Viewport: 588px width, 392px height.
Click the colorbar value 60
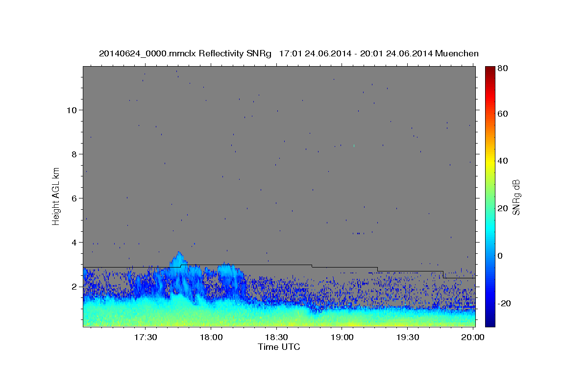[x=502, y=114]
